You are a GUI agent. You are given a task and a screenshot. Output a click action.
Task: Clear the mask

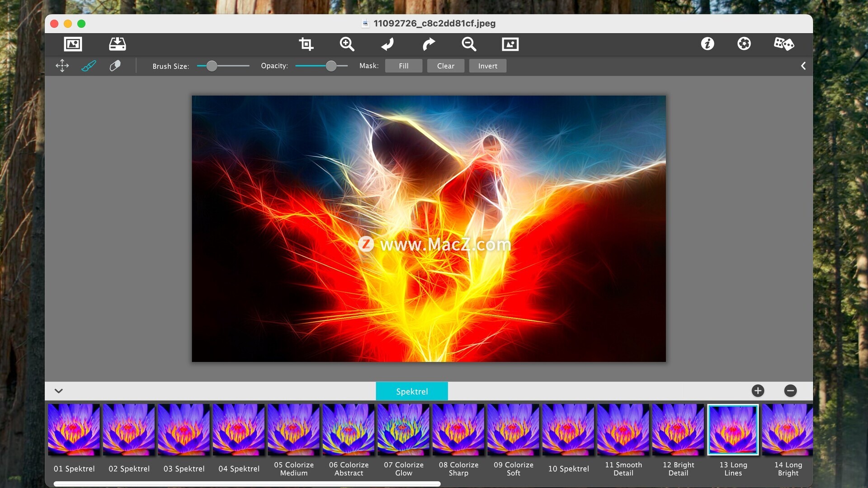(x=446, y=66)
